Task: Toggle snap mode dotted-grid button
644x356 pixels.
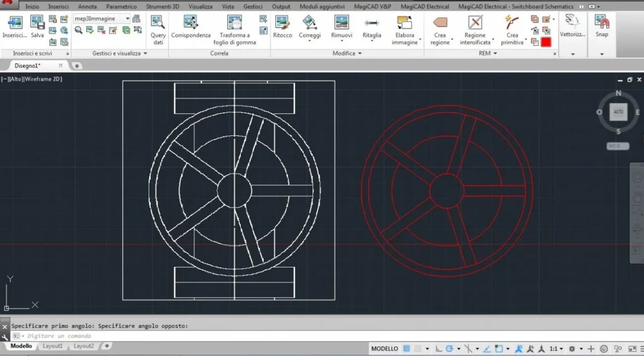Action: coord(417,349)
